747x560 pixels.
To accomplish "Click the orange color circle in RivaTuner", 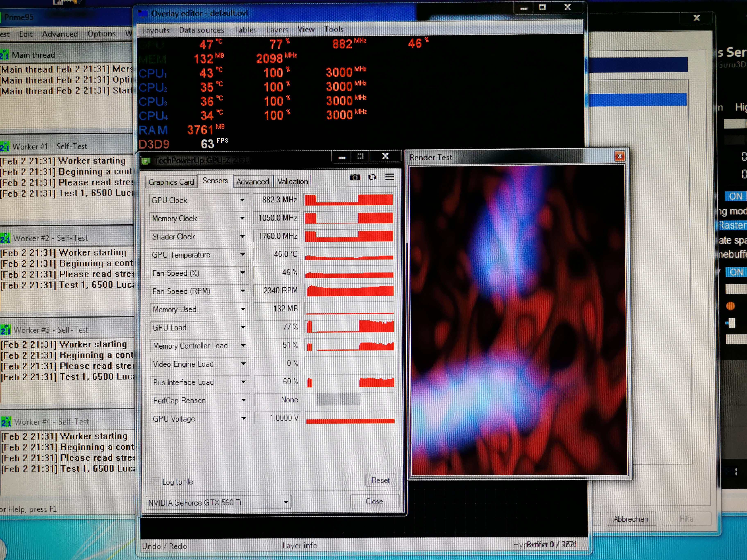I will point(730,306).
